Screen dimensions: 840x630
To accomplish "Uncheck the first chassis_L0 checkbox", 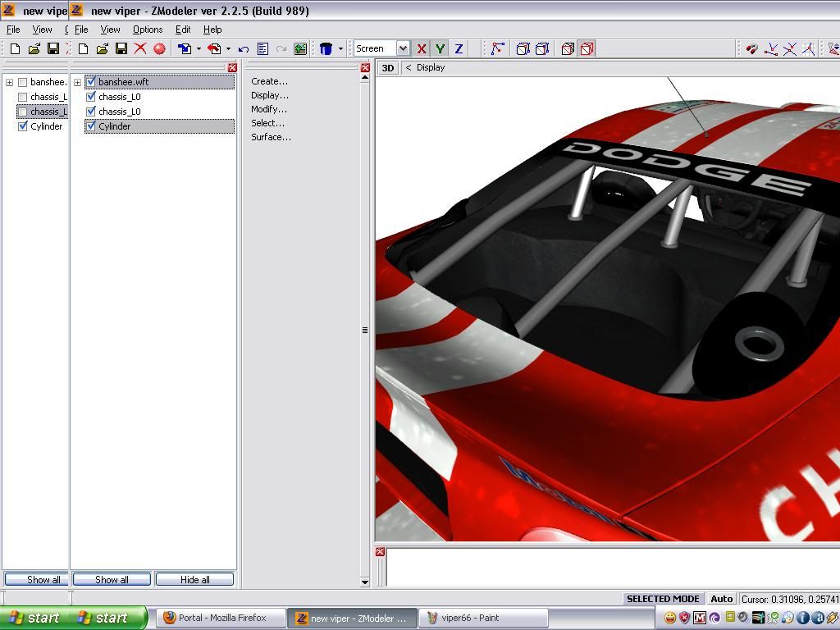I will [91, 97].
